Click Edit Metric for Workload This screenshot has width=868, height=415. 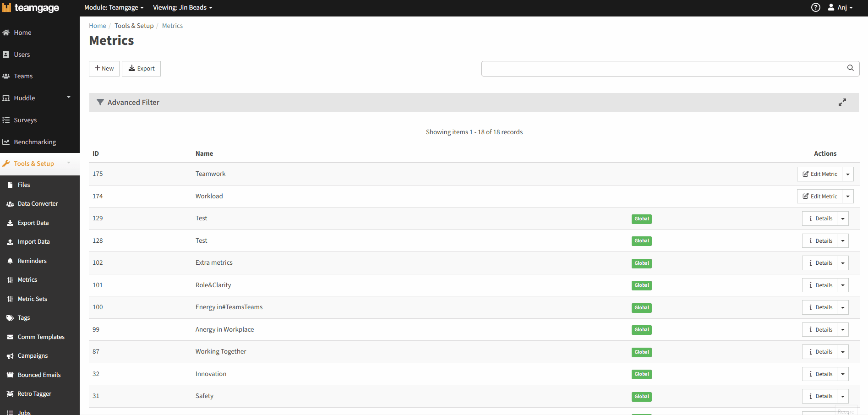[x=820, y=197]
